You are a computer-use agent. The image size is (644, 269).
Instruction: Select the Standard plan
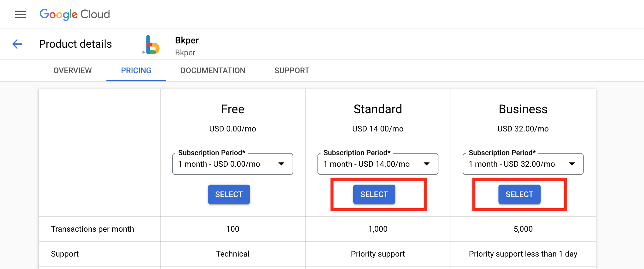pyautogui.click(x=374, y=194)
